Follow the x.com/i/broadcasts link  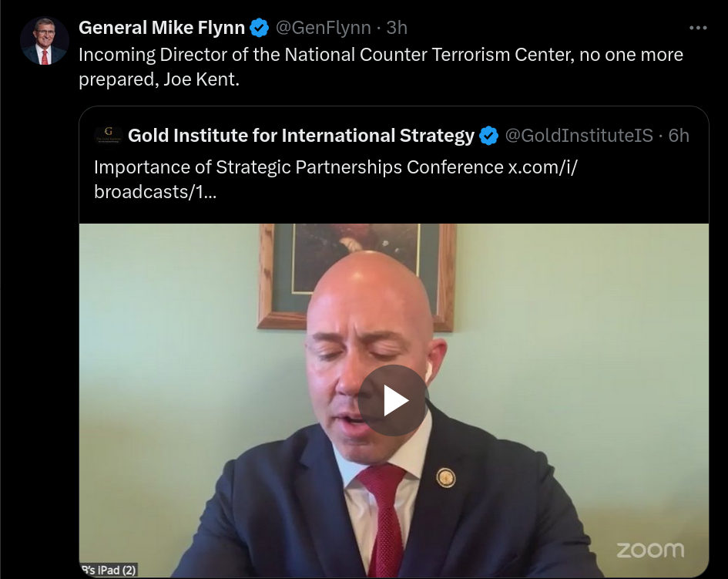point(336,180)
